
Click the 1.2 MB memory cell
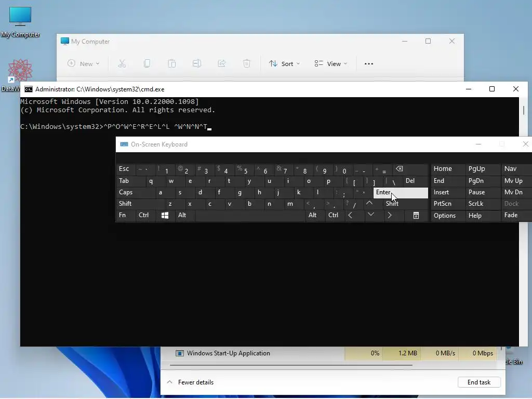pyautogui.click(x=403, y=353)
